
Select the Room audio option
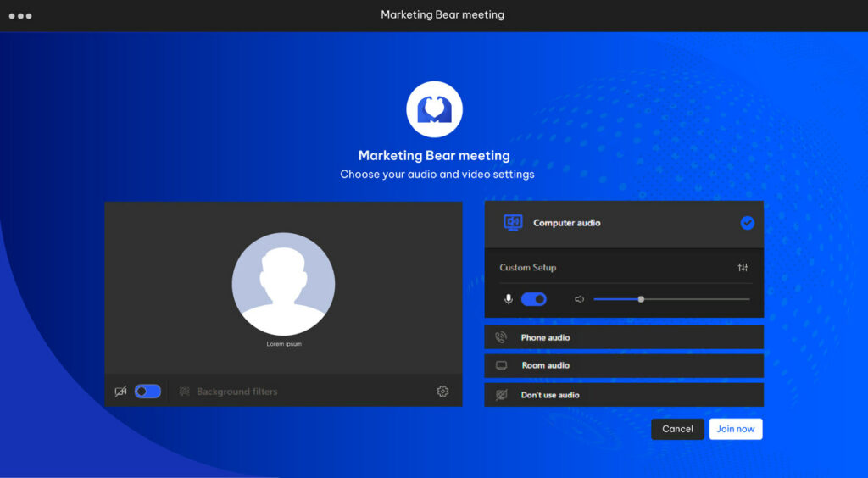pos(624,365)
